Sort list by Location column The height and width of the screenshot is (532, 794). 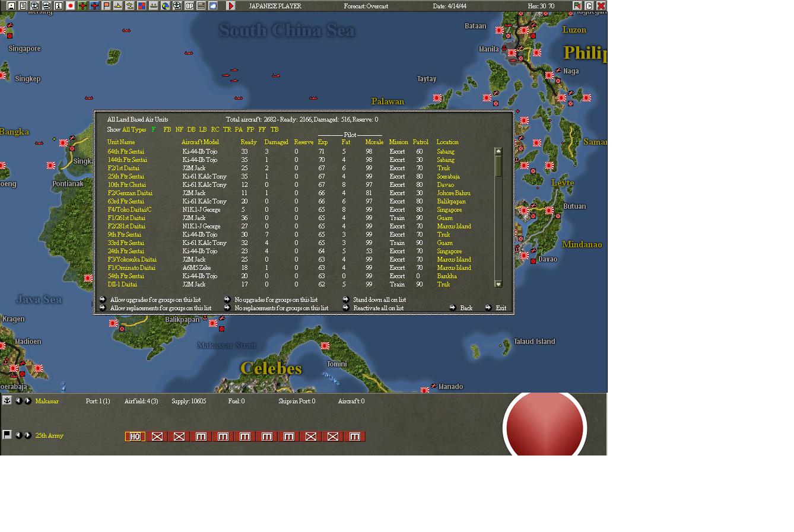coord(447,142)
